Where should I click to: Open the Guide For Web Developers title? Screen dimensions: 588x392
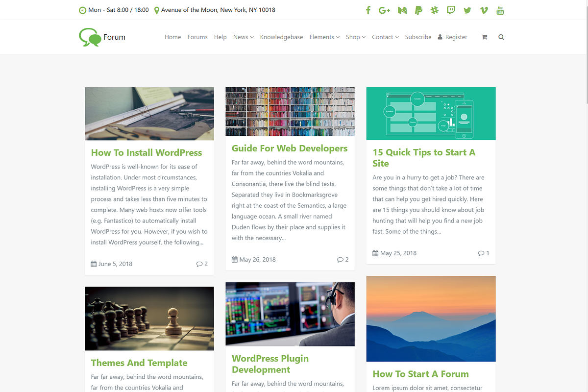tap(290, 148)
